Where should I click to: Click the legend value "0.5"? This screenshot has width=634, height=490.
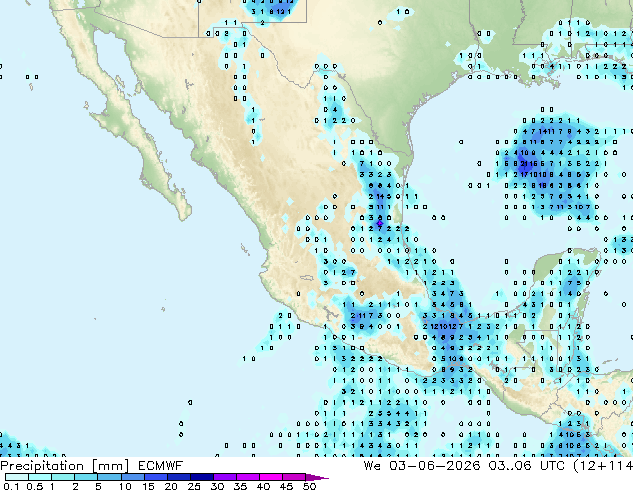[34, 486]
